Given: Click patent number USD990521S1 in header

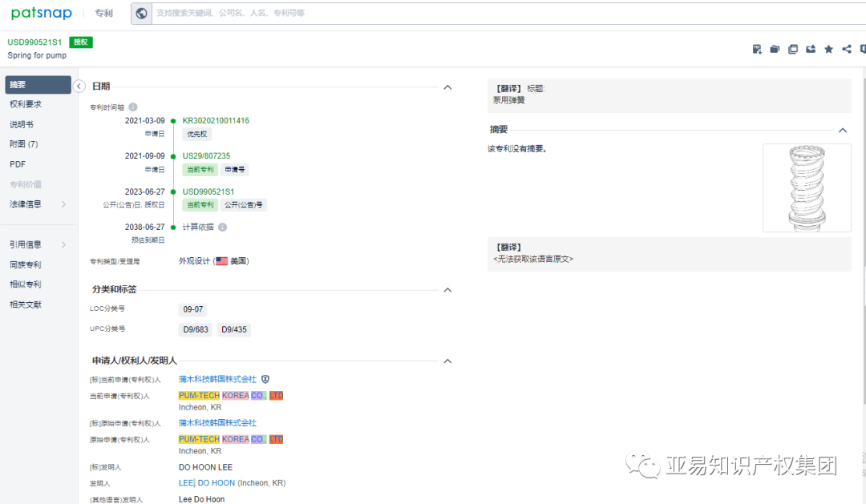Looking at the screenshot, I should click(x=34, y=42).
